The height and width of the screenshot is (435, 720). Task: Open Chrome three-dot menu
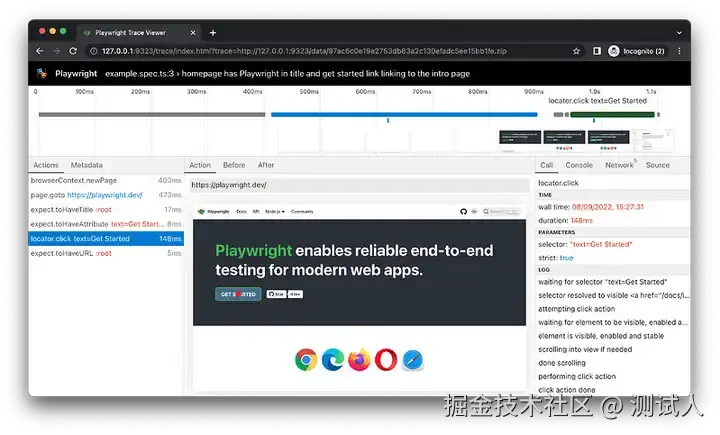pos(679,51)
